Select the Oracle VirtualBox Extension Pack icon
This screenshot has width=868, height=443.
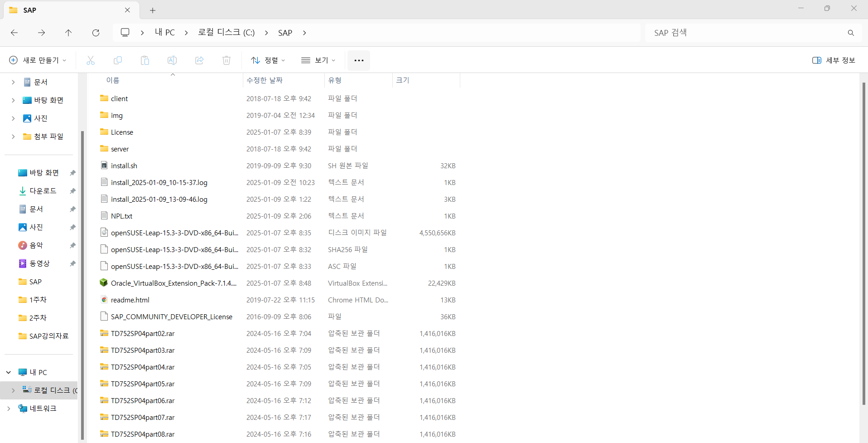point(104,283)
